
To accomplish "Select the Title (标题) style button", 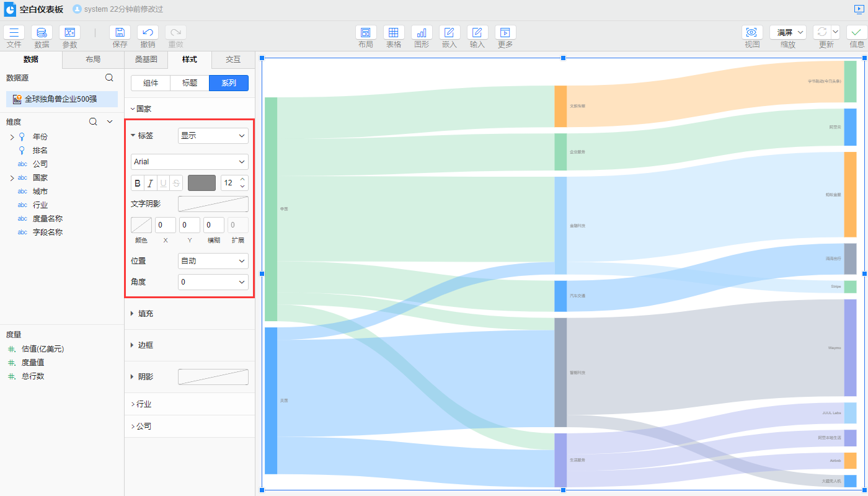I will click(x=190, y=83).
